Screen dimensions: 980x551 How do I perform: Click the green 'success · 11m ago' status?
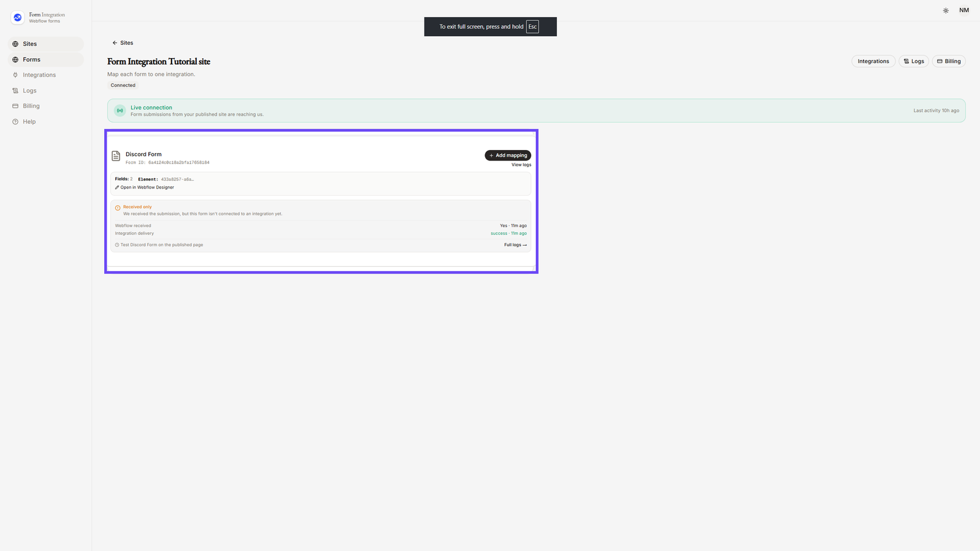[x=508, y=233]
